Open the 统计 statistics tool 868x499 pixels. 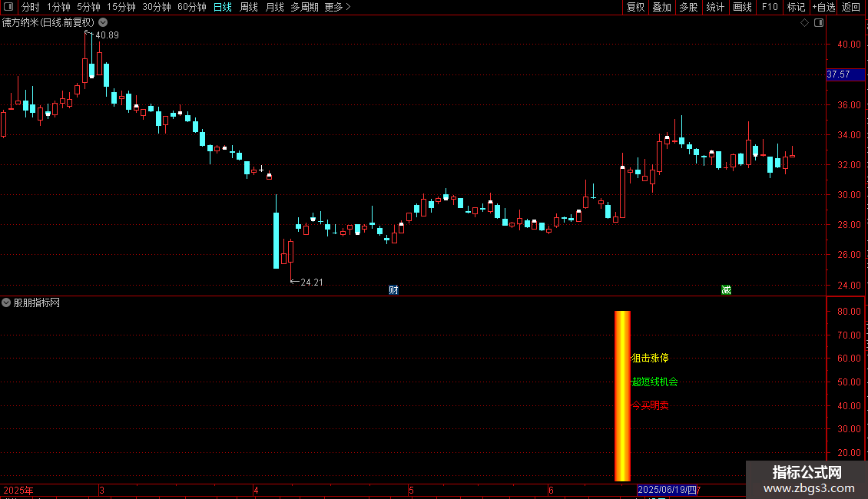coord(714,7)
